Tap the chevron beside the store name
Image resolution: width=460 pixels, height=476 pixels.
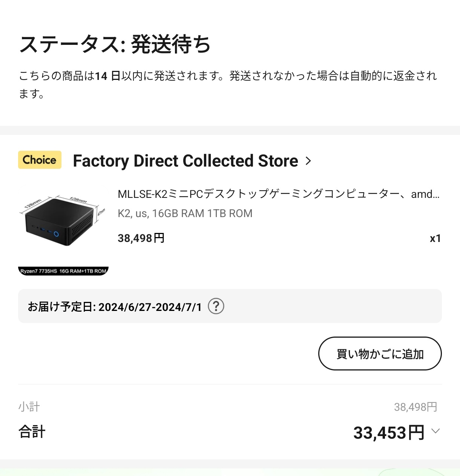tap(308, 161)
